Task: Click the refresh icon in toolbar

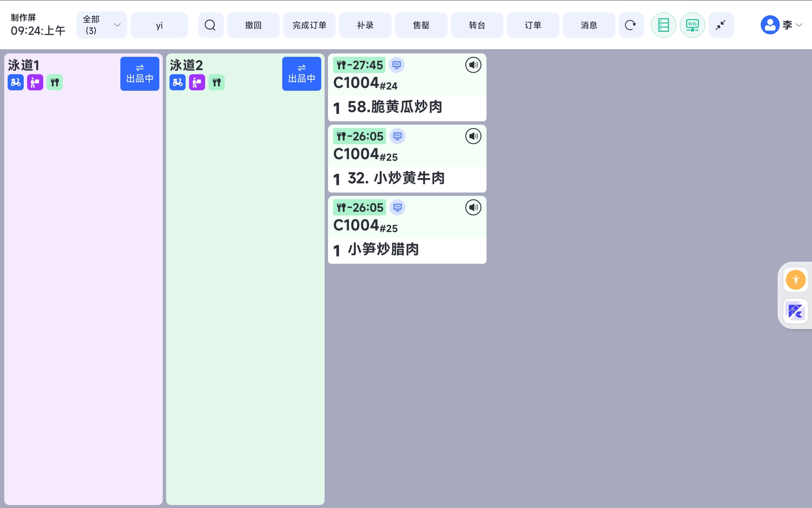Action: (631, 25)
